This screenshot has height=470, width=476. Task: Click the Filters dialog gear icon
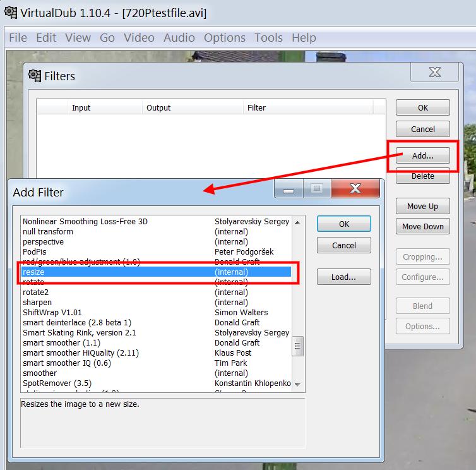click(35, 76)
